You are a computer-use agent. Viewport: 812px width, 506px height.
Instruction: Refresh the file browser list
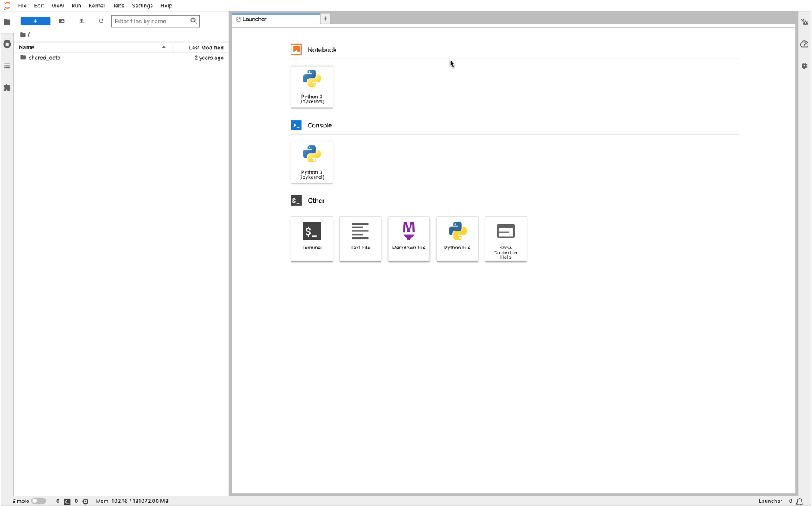point(101,21)
